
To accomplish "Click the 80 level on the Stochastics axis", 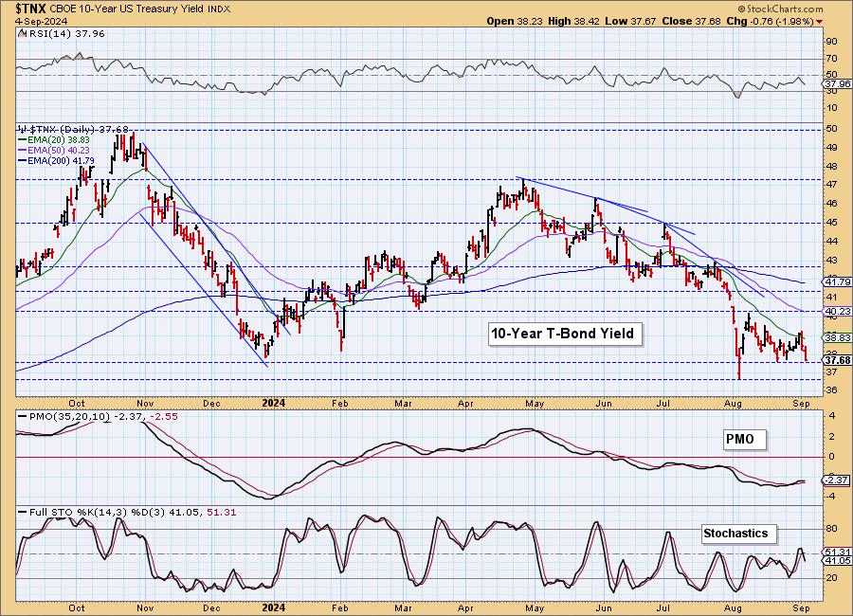I will click(832, 529).
